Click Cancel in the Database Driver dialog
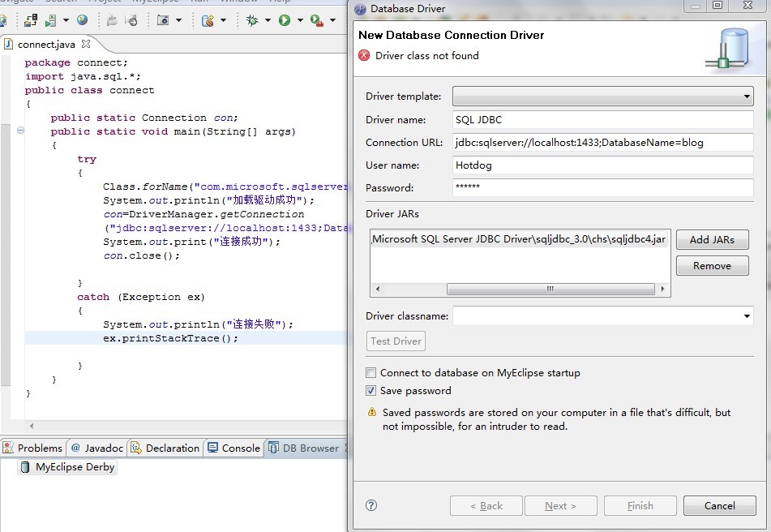The image size is (771, 532). (x=719, y=505)
